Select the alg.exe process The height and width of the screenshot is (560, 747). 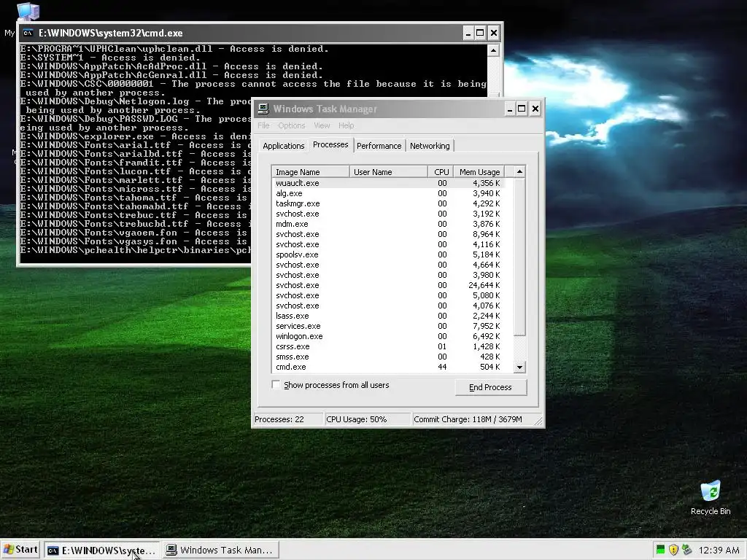tap(388, 193)
